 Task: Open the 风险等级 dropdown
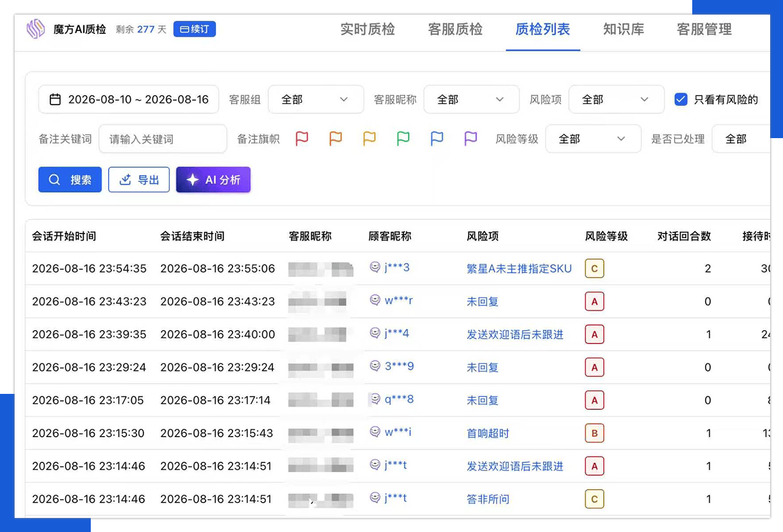point(593,139)
